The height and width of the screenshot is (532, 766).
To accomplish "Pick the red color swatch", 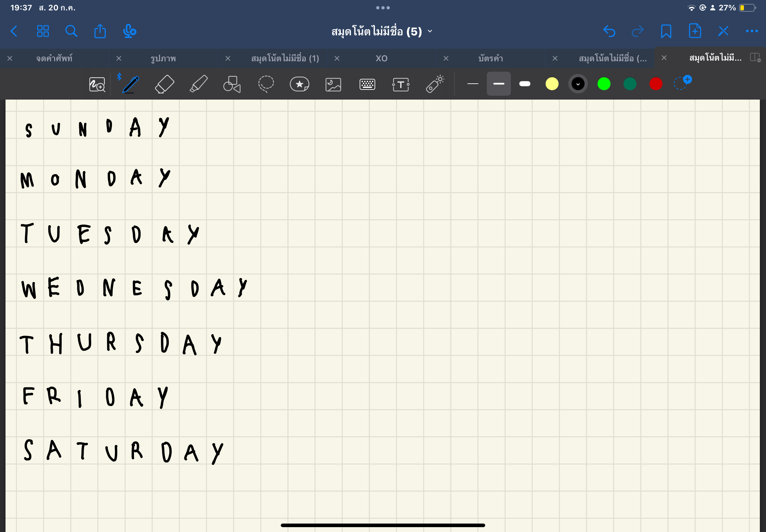I will [x=656, y=84].
